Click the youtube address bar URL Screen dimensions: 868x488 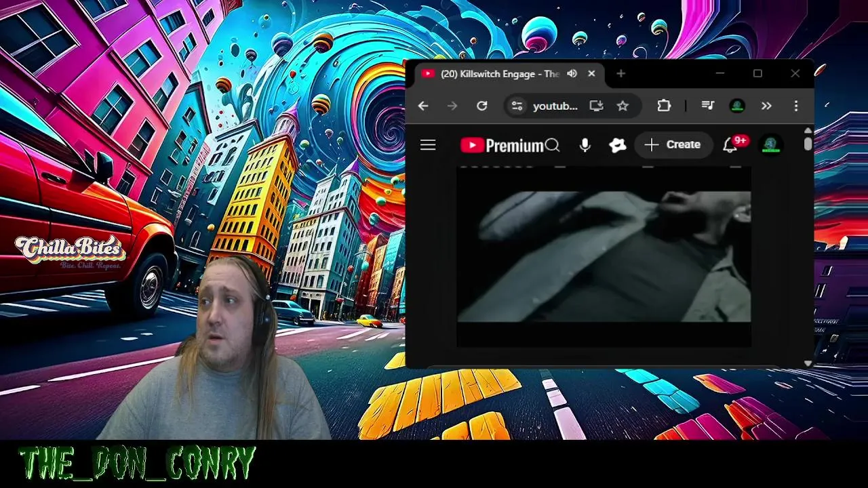(x=555, y=106)
